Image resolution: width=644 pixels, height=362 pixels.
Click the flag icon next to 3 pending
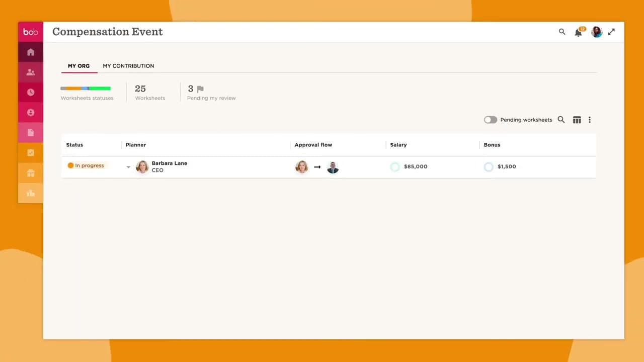[200, 89]
